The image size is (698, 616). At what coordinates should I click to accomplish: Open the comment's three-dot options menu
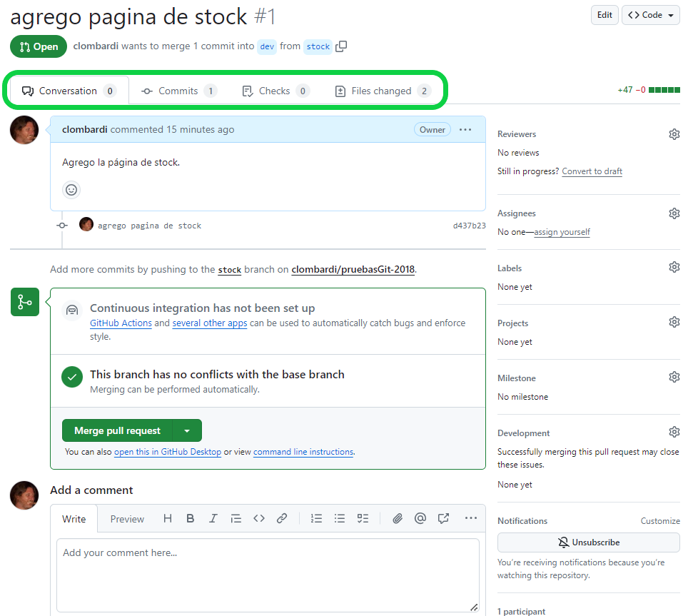465,130
